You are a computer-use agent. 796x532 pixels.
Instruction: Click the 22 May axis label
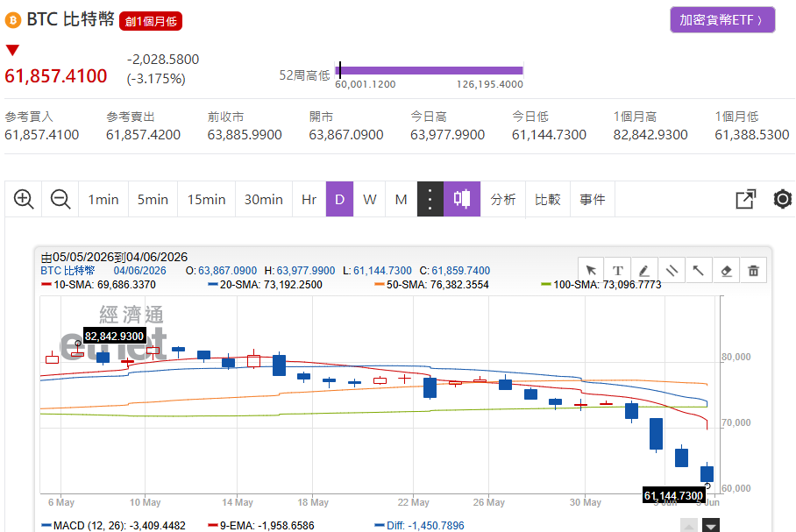pos(413,502)
